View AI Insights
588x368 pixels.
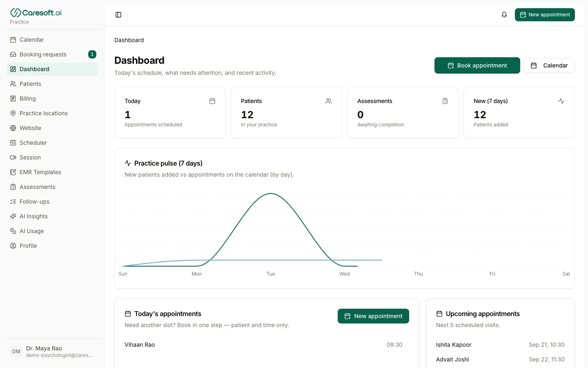[52, 216]
